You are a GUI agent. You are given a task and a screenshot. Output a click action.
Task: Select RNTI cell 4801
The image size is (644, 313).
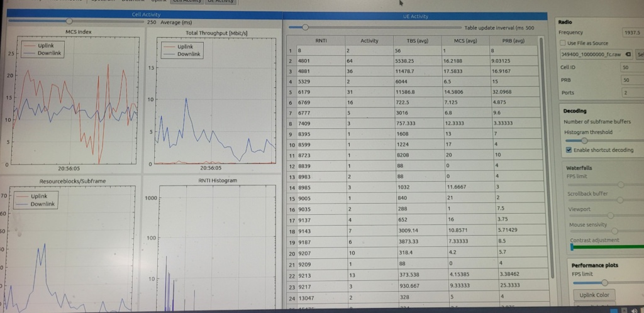click(320, 61)
